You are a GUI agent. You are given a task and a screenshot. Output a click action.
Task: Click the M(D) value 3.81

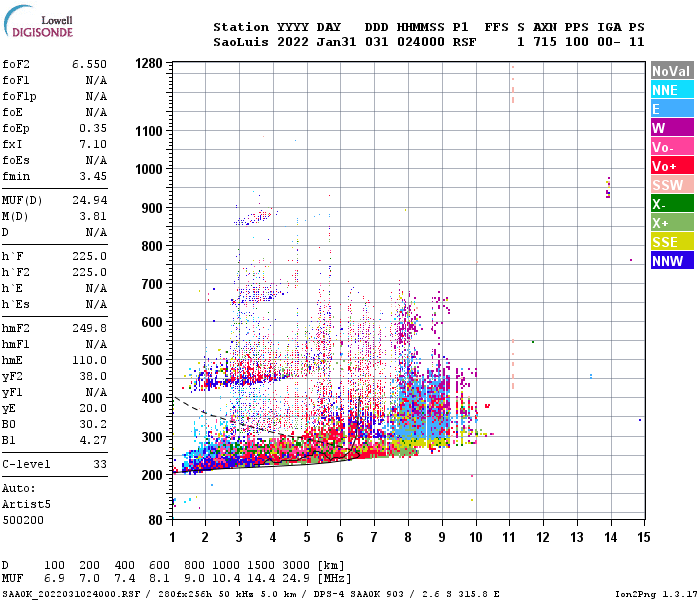[93, 216]
